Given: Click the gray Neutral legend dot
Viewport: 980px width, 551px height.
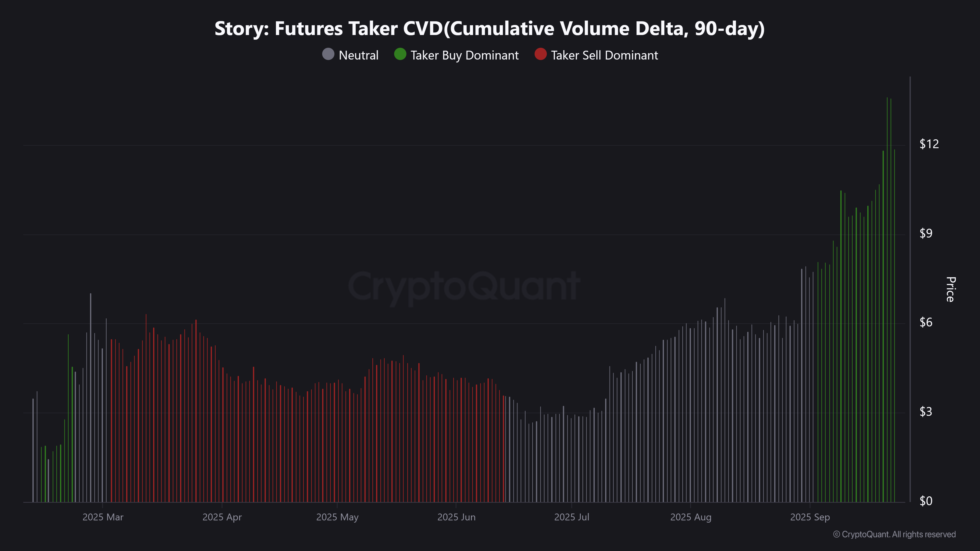Looking at the screenshot, I should pyautogui.click(x=328, y=54).
